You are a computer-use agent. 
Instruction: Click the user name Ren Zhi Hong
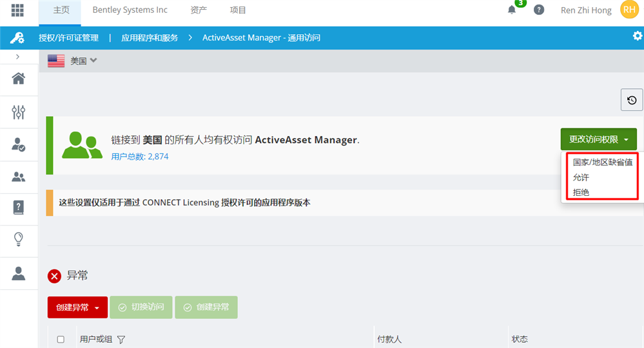[x=586, y=10]
